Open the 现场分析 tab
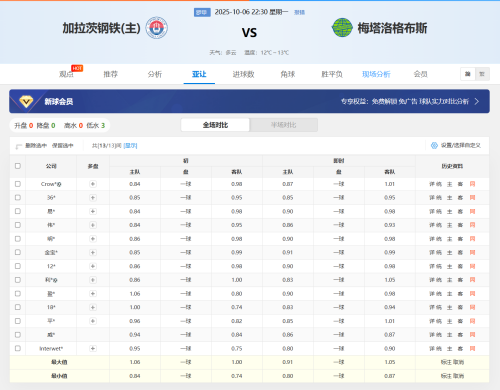Screen dimensions: 500x390 click(x=376, y=74)
